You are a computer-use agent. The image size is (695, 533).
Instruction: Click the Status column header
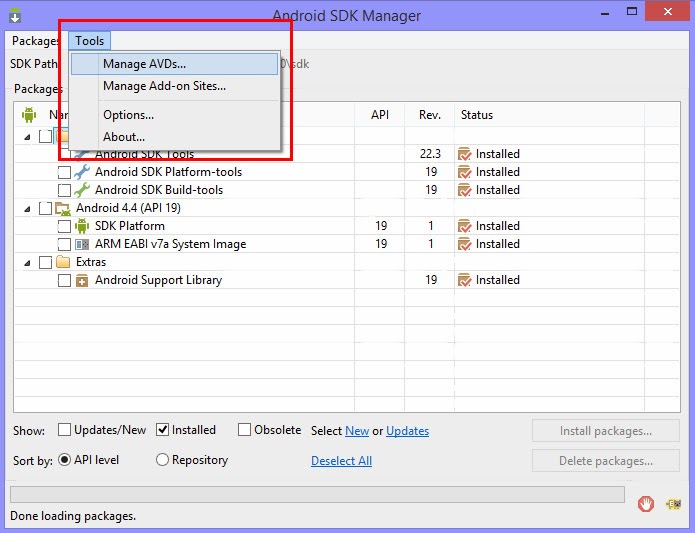pos(550,115)
